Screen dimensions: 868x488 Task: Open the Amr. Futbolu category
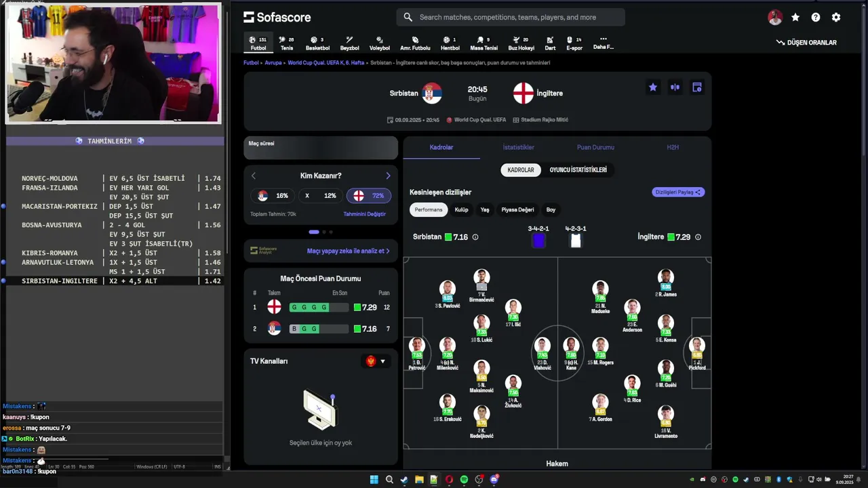click(415, 43)
